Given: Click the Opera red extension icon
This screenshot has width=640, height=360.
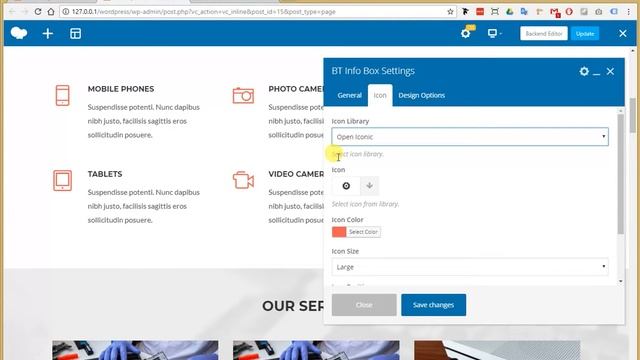Looking at the screenshot, I should click(569, 12).
